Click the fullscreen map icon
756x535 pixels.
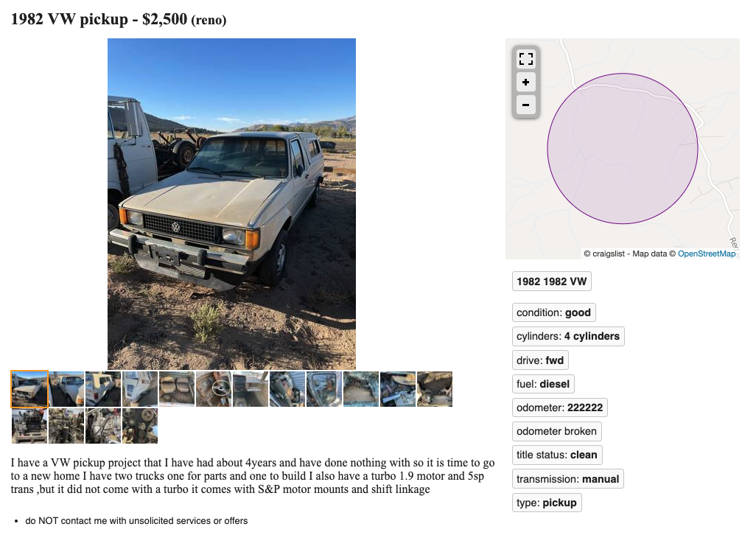(525, 58)
